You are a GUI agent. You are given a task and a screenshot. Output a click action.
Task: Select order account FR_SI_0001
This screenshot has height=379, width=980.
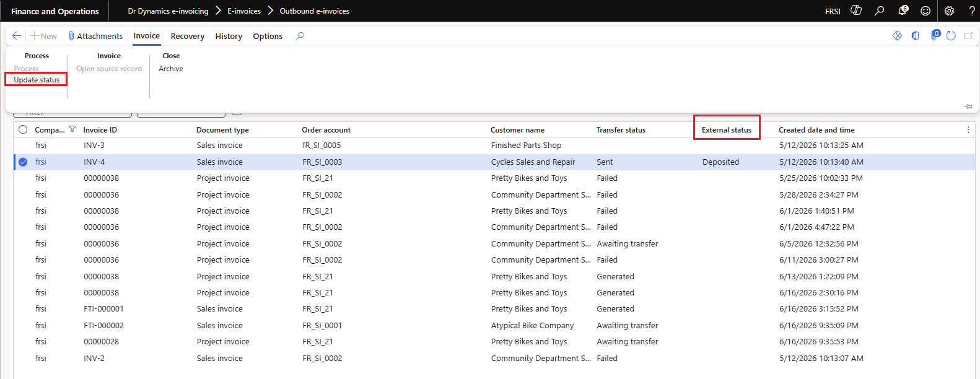[x=322, y=325]
